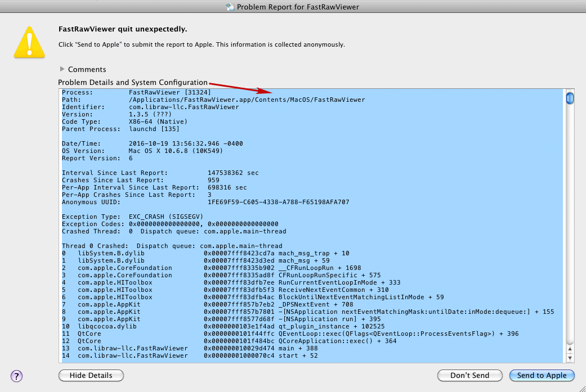Image resolution: width=586 pixels, height=392 pixels.
Task: Click the Comments label
Action: point(87,70)
